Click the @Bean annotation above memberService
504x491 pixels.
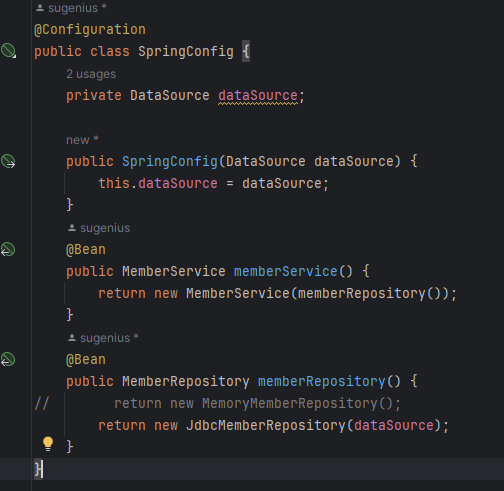[86, 250]
